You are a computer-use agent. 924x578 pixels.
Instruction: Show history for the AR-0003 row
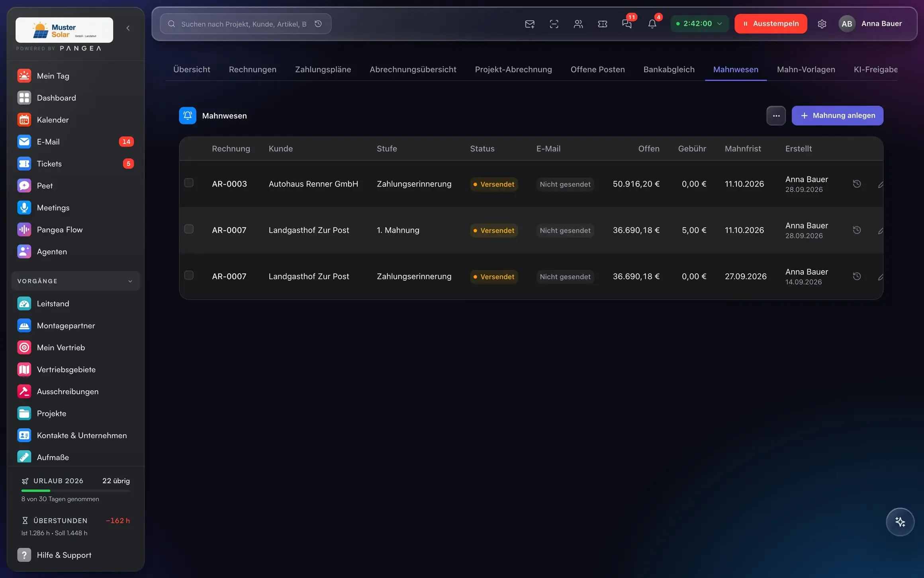857,184
